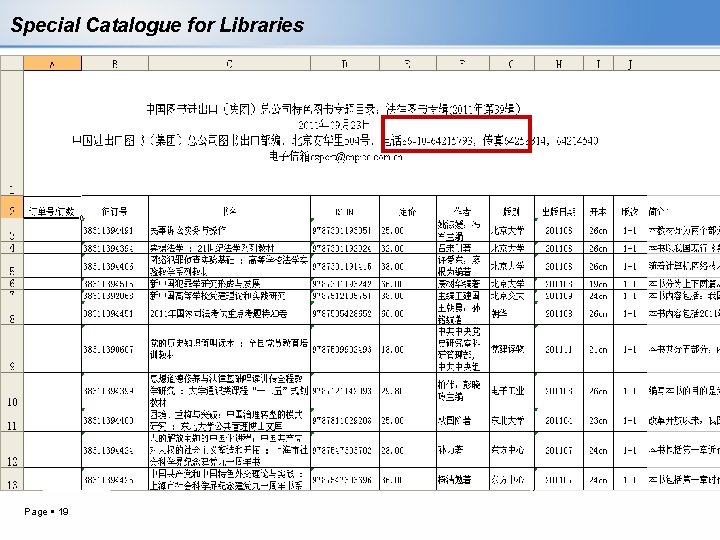The height and width of the screenshot is (540, 720).
Task: Select the book title cell in row 6
Action: [229, 284]
